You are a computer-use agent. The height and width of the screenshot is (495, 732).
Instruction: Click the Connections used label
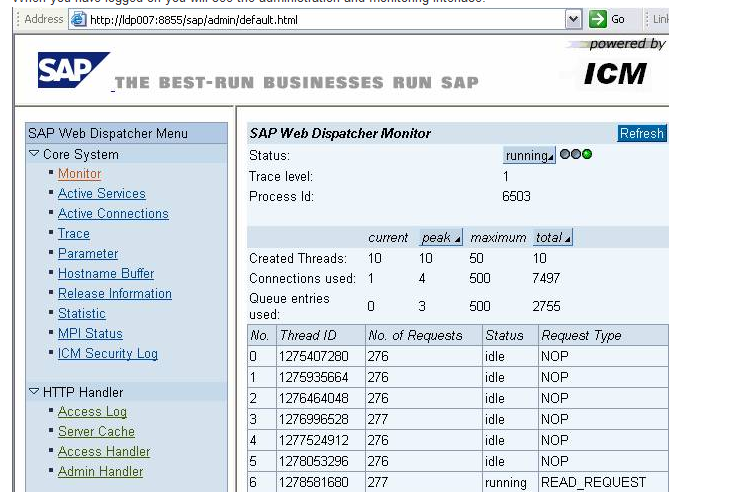[303, 278]
